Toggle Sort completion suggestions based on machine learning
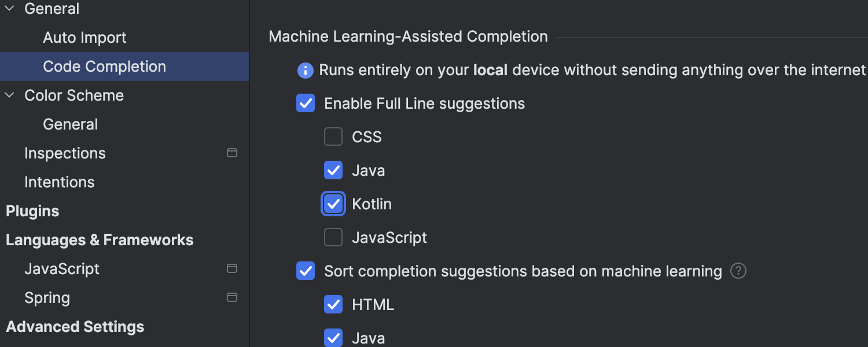Image resolution: width=868 pixels, height=347 pixels. pyautogui.click(x=306, y=271)
